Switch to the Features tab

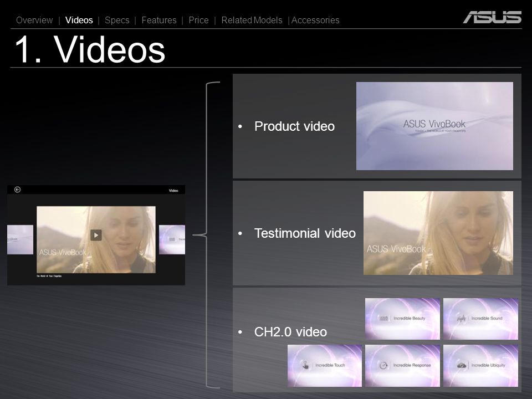pos(159,20)
